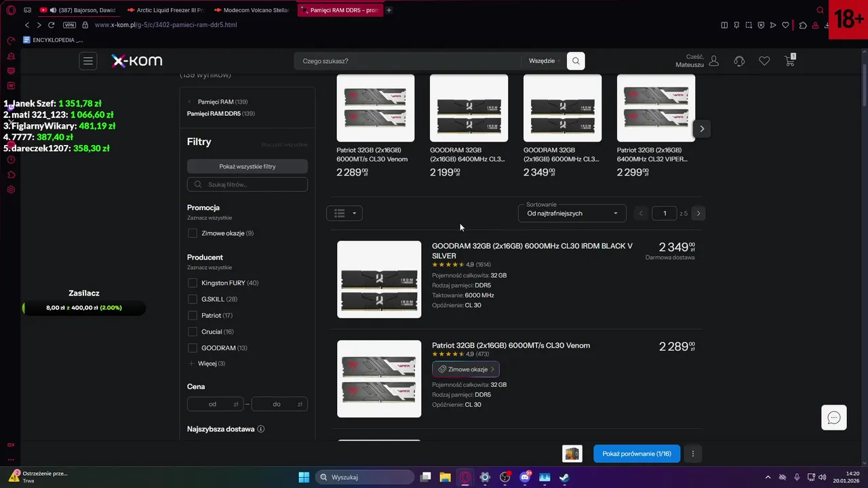The image size is (868, 488).
Task: Click Wyczyść wszystkie filters link
Action: (x=284, y=144)
